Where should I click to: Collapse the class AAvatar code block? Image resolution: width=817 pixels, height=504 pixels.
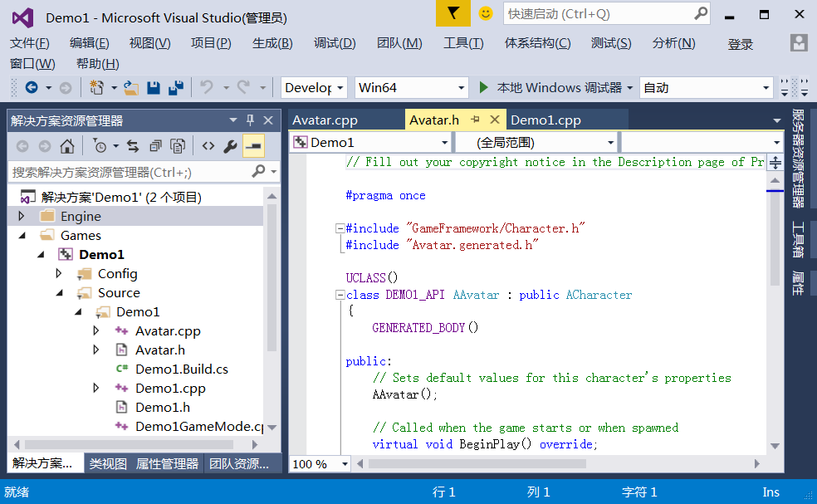point(340,295)
